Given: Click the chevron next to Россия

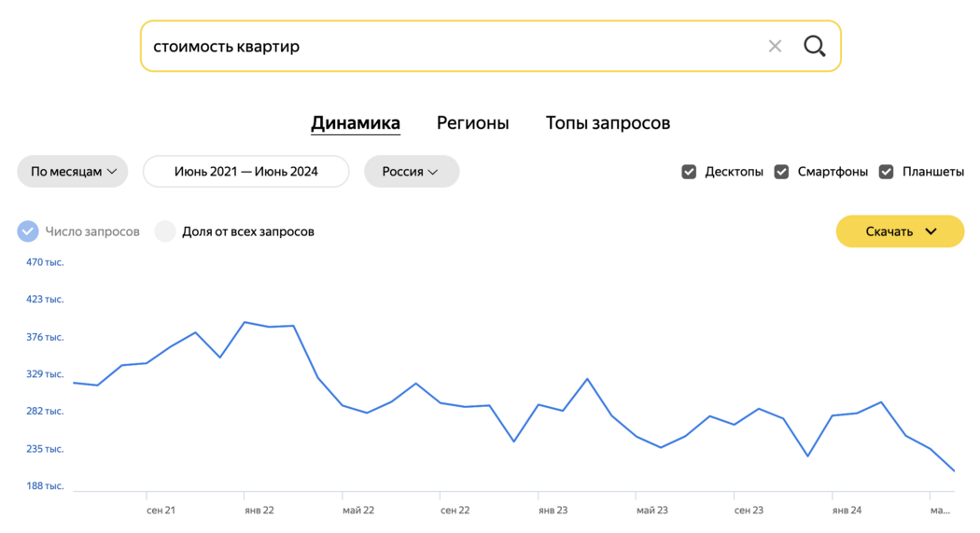Looking at the screenshot, I should (432, 172).
